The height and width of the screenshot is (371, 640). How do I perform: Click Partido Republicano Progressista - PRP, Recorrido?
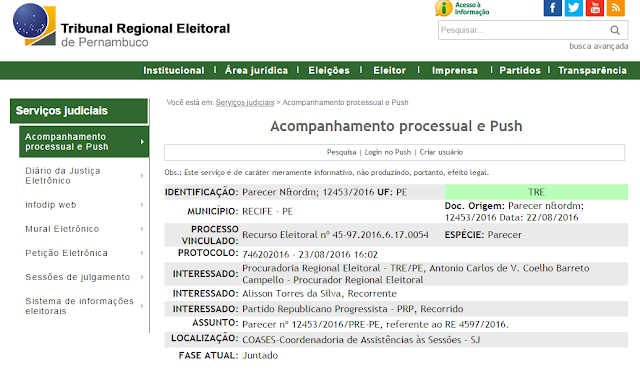[x=353, y=309]
